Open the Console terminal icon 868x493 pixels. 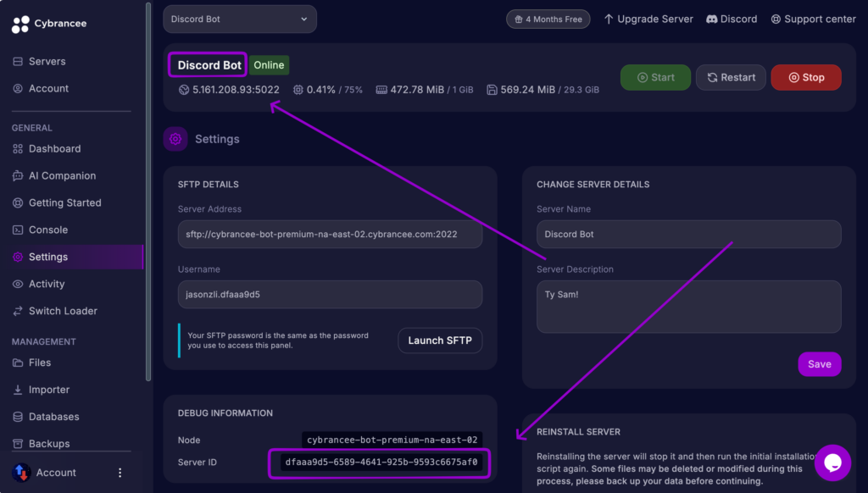[x=18, y=230]
